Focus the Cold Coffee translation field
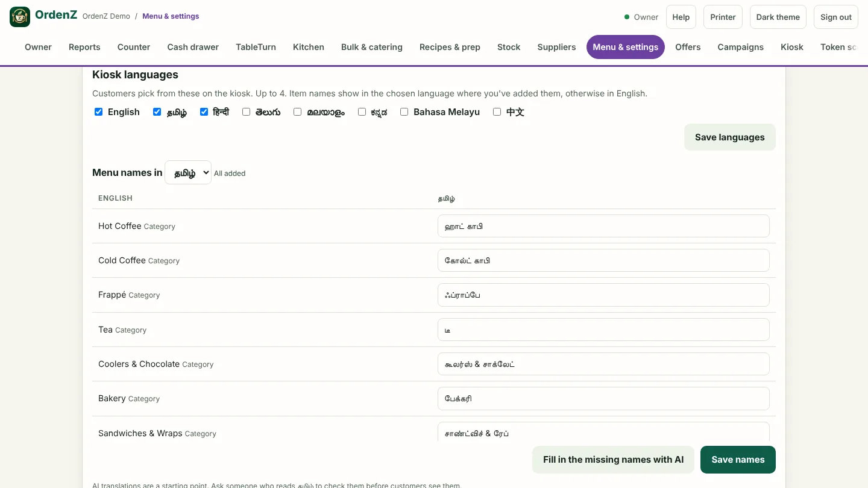This screenshot has width=868, height=488. pyautogui.click(x=603, y=260)
